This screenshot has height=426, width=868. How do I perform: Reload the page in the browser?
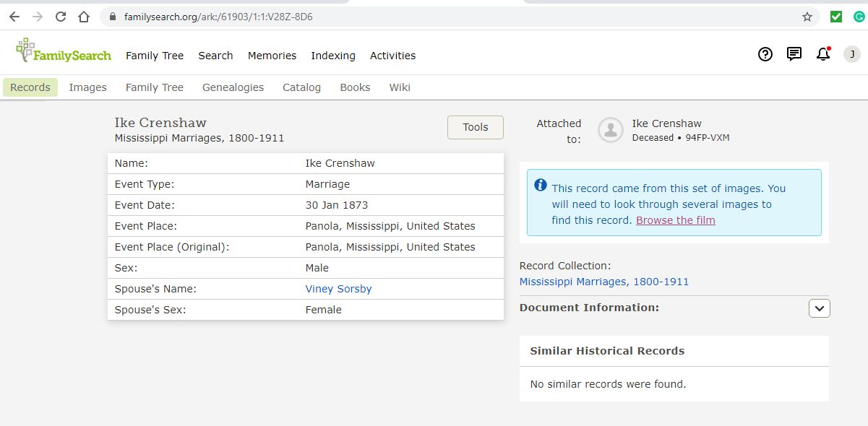(61, 17)
